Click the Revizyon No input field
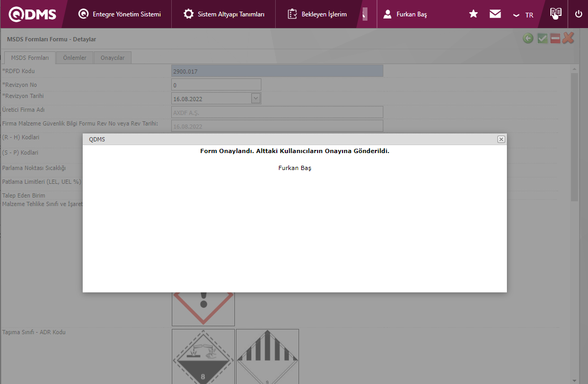The image size is (588, 384). click(216, 85)
